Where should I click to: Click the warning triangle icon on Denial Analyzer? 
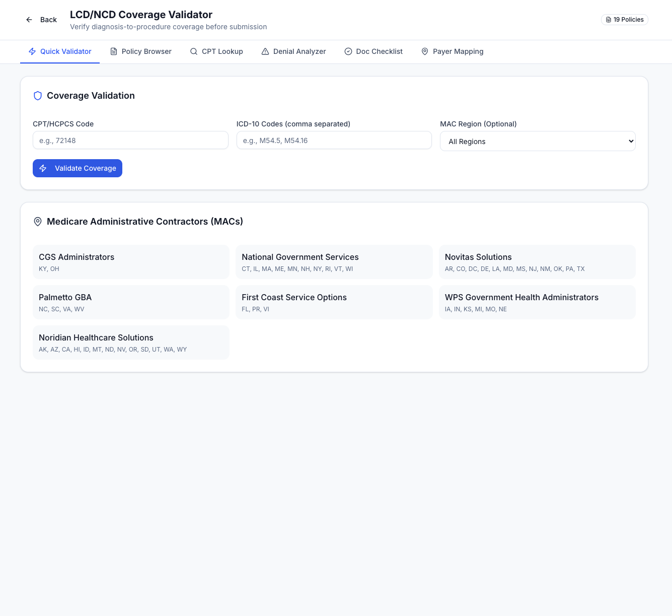tap(265, 51)
